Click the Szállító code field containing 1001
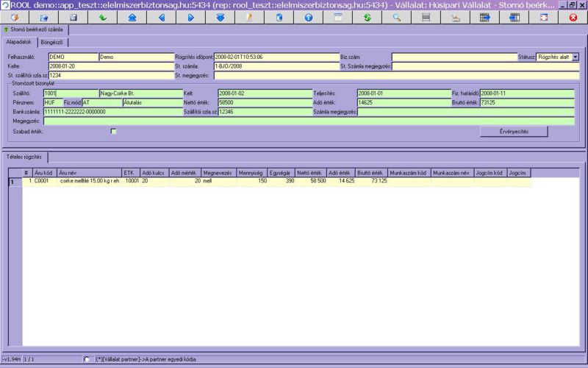This screenshot has height=368, width=588. [70, 93]
